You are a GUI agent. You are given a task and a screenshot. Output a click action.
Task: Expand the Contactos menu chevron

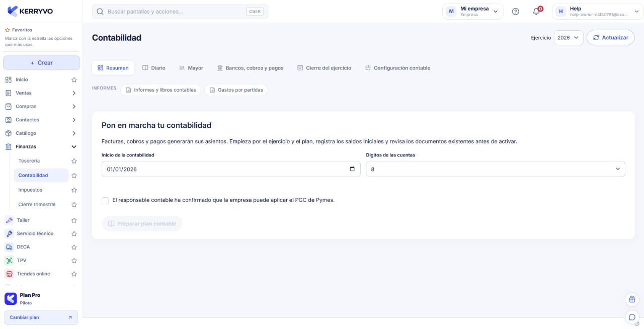pyautogui.click(x=74, y=120)
